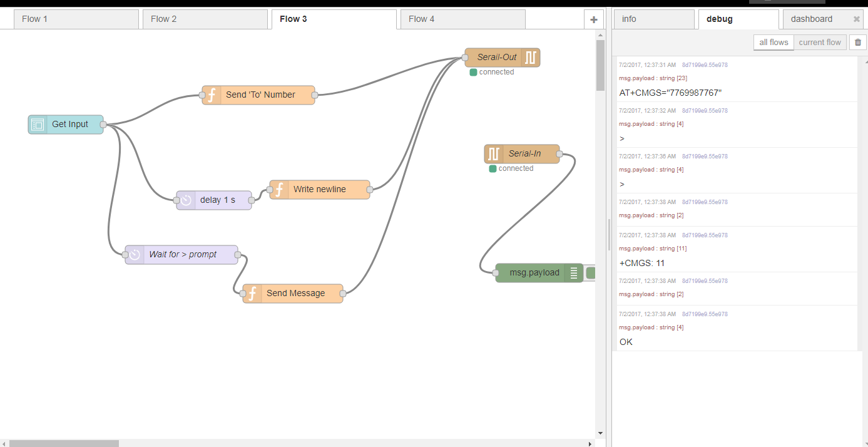Switch to the Flow 2 tab
868x447 pixels.
(205, 19)
